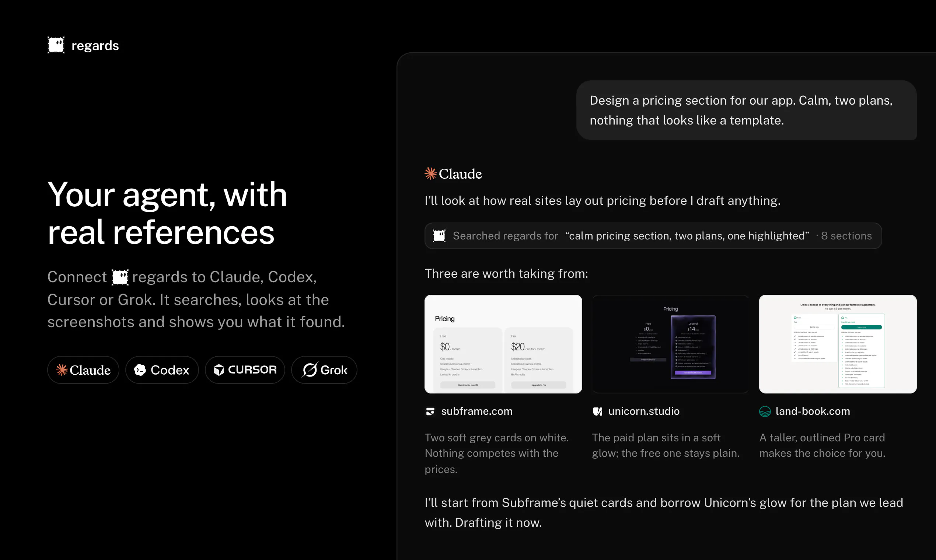The height and width of the screenshot is (560, 936).
Task: Open the land-book.com link
Action: (x=813, y=411)
